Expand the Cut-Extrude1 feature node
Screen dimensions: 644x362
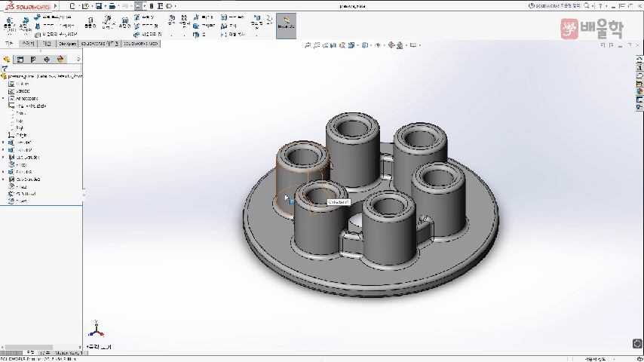click(x=3, y=158)
